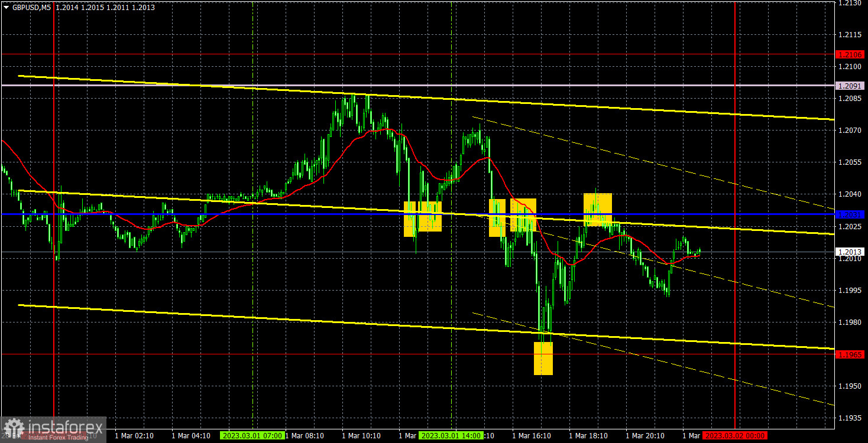Select the red 1.1965 level label
Image resolution: width=868 pixels, height=443 pixels.
(x=851, y=354)
